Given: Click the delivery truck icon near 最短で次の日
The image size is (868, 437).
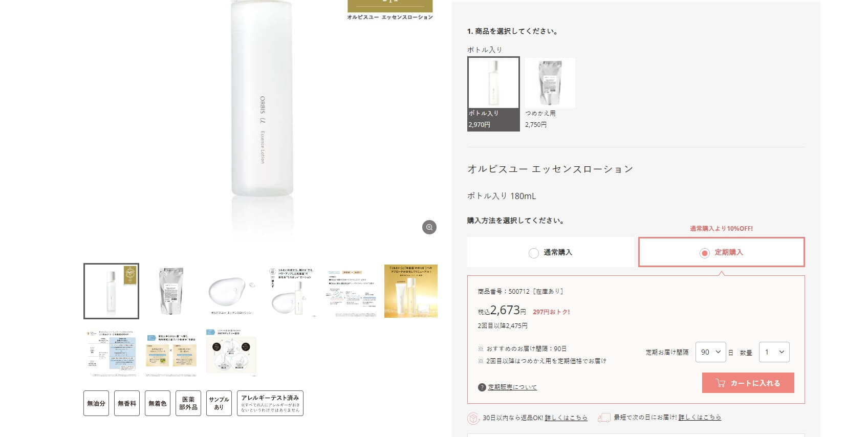Looking at the screenshot, I should (604, 418).
